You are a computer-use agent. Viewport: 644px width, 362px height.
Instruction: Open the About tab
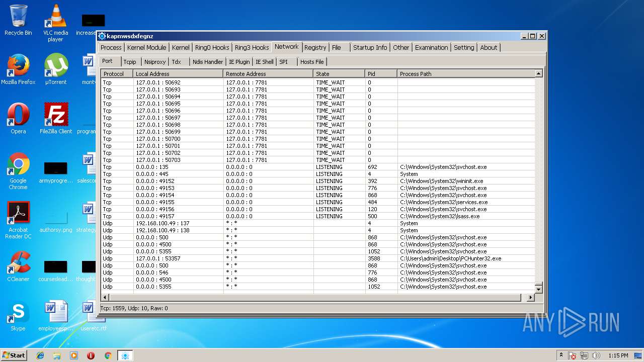click(489, 47)
